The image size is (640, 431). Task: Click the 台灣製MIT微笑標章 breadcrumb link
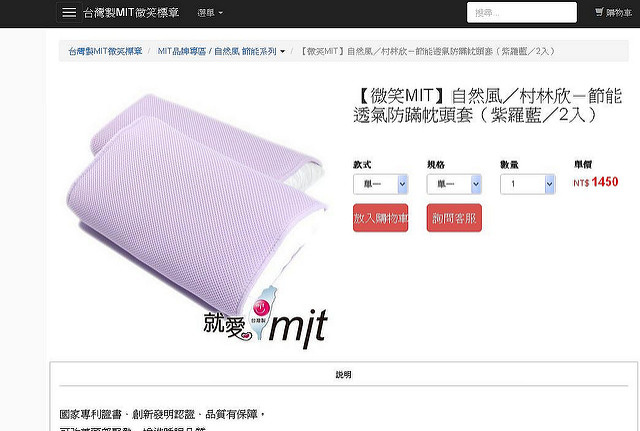pos(105,51)
